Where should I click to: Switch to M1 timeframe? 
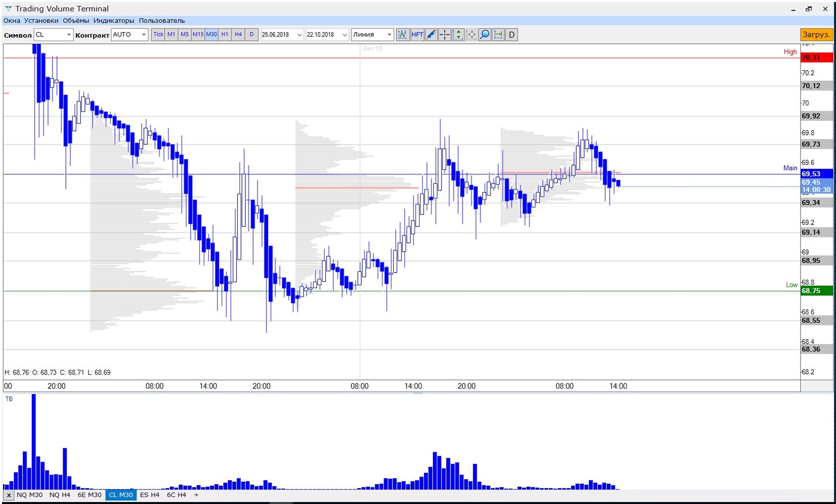(x=171, y=34)
